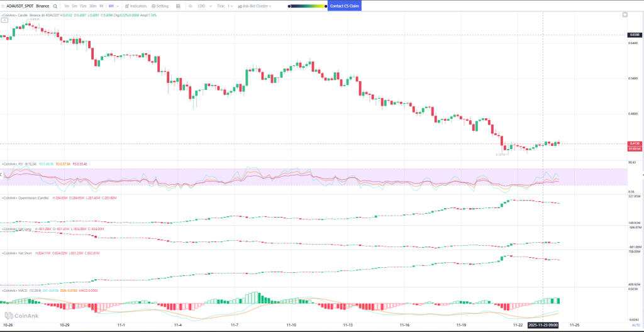Open chart Setting gear
Image resolution: width=644 pixels, height=332 pixels.
tap(160, 6)
